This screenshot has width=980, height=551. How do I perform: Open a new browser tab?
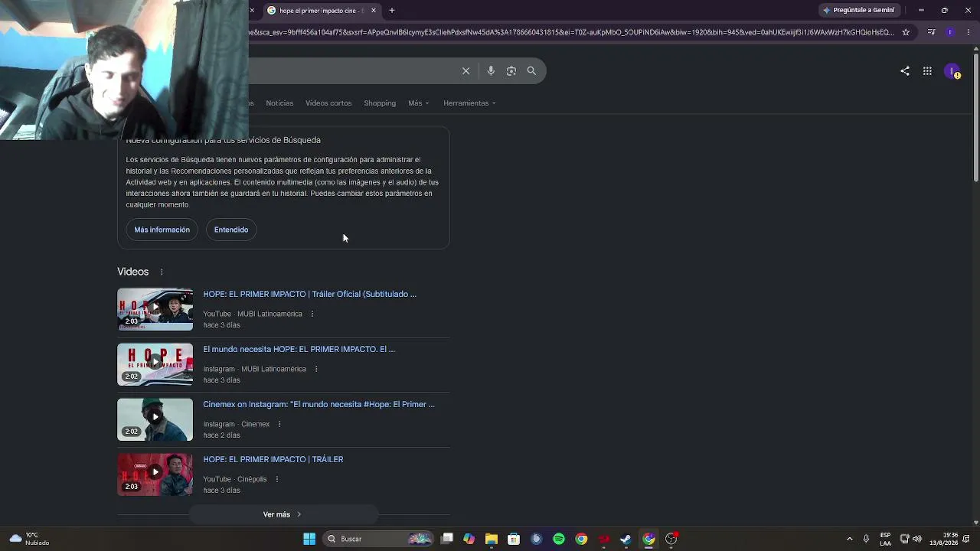coord(392,11)
